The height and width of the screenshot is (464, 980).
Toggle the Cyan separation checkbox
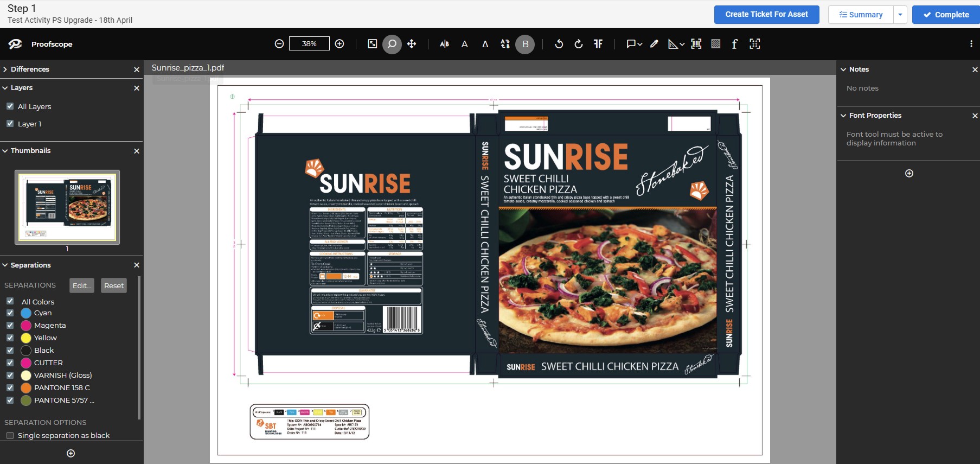[x=10, y=313]
